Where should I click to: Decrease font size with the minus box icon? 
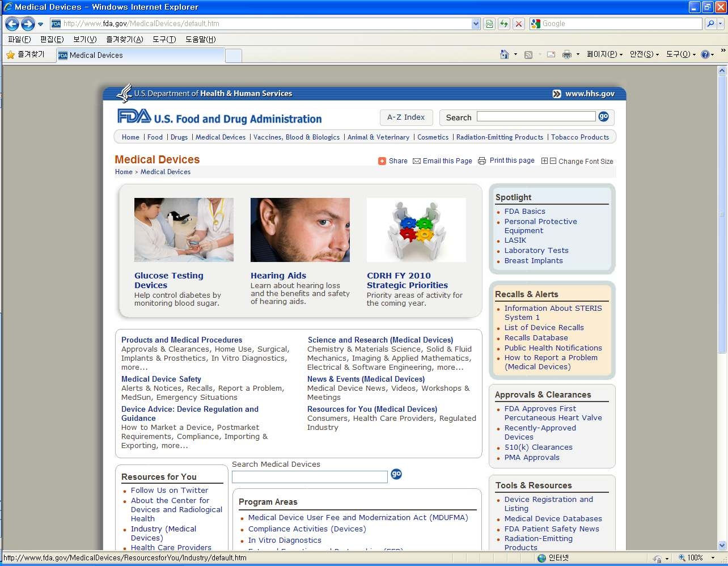click(553, 161)
